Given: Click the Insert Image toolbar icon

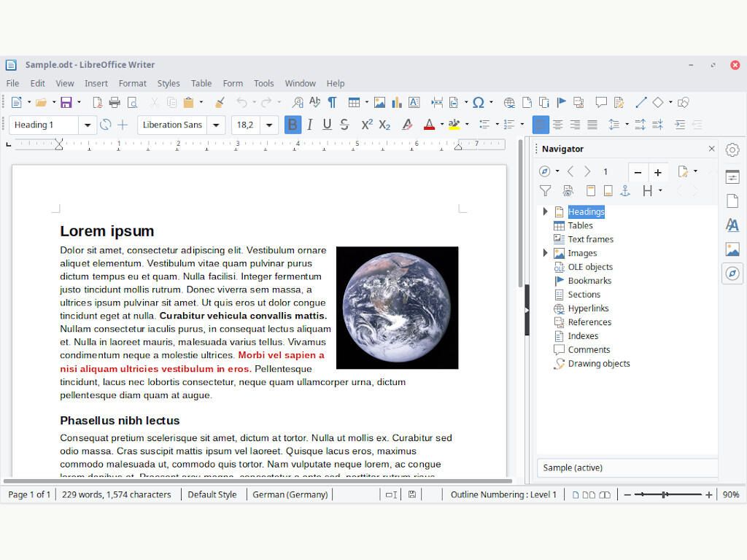Looking at the screenshot, I should pyautogui.click(x=379, y=103).
